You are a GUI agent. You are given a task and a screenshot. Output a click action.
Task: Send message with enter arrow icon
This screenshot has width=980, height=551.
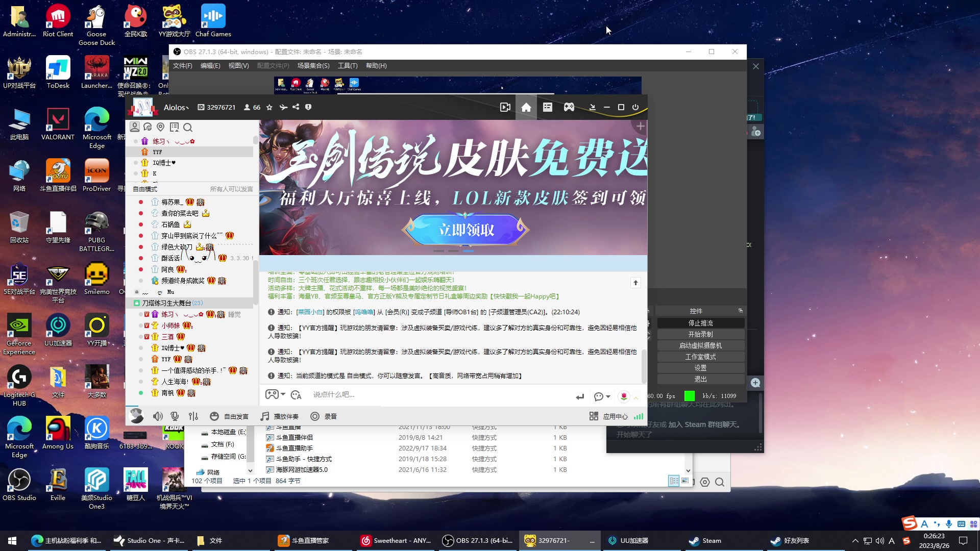coord(580,396)
